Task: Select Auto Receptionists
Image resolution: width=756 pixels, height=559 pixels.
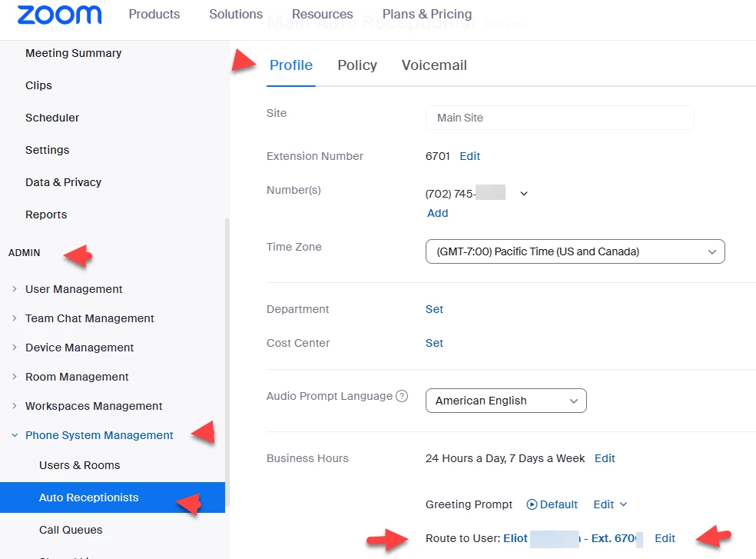Action: (x=112, y=497)
